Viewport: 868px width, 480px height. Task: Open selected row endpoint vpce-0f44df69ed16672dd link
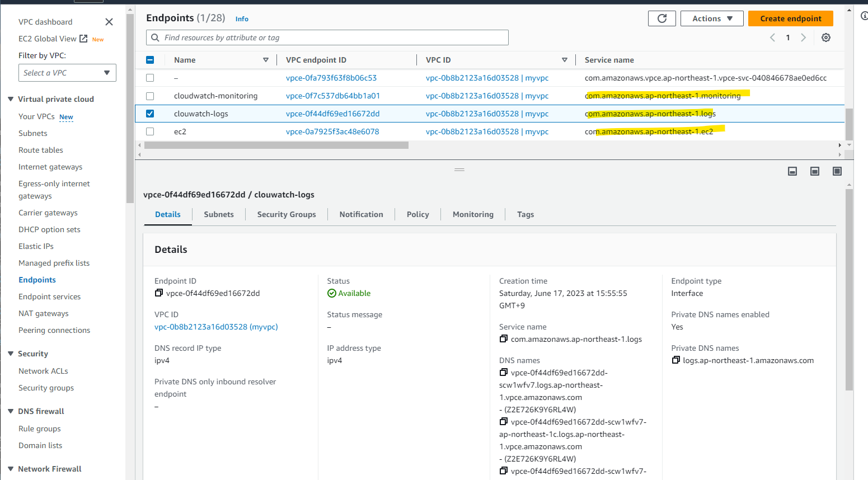click(x=333, y=114)
